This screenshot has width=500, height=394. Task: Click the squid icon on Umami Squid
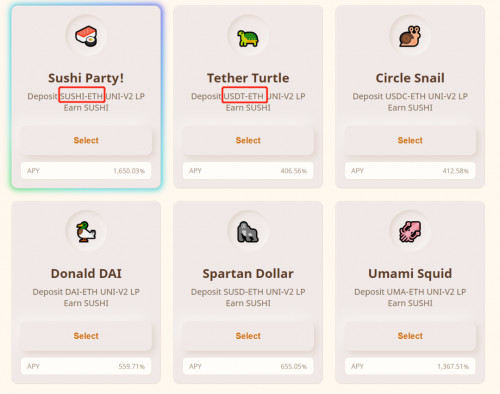[410, 231]
